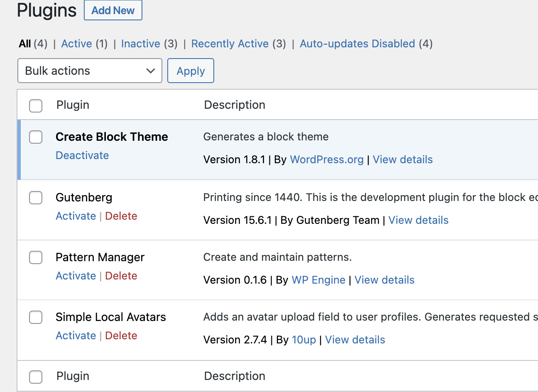Delete the Pattern Manager plugin

pos(121,276)
